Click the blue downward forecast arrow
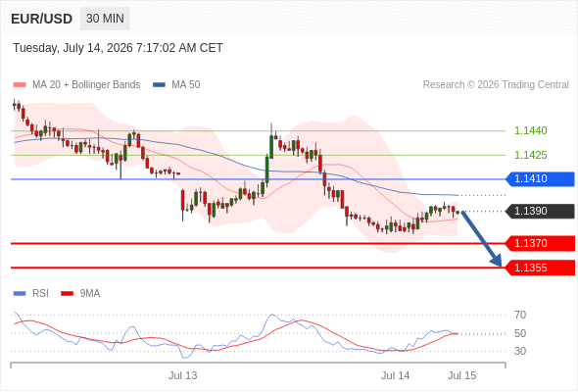Viewport: 578px width, 392px height. pyautogui.click(x=481, y=238)
